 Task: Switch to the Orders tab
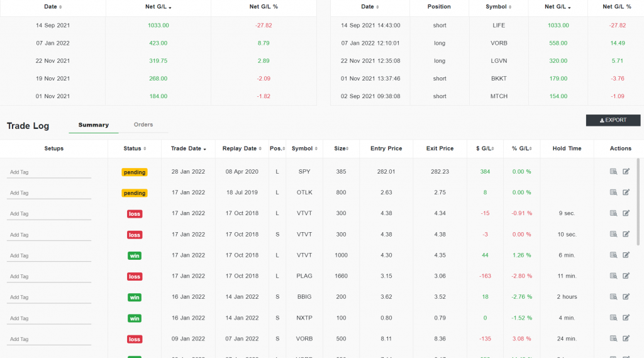(x=143, y=125)
